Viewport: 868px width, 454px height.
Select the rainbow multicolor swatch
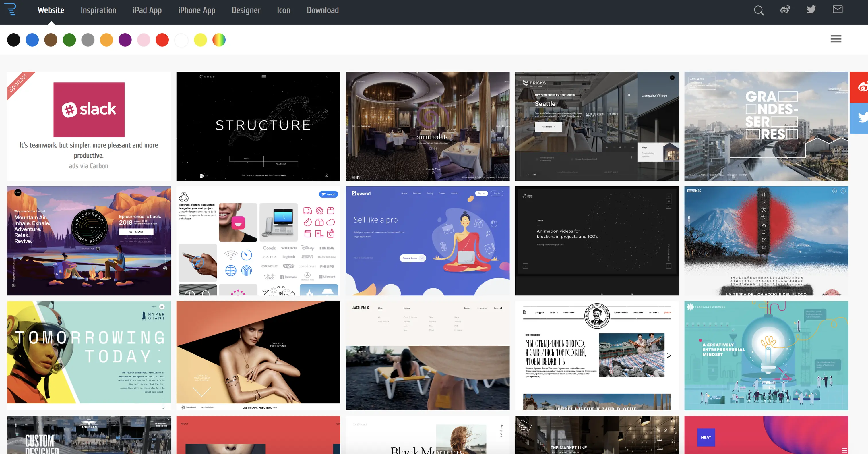(x=219, y=40)
